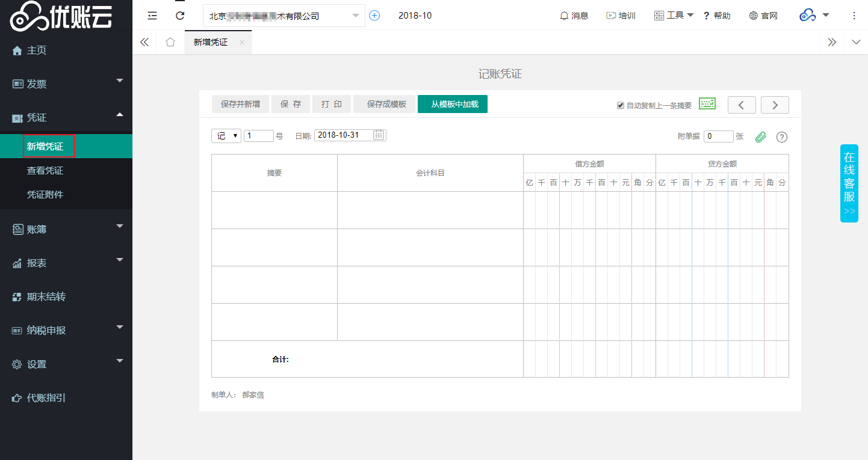Open the cloud account avatar menu

point(814,16)
